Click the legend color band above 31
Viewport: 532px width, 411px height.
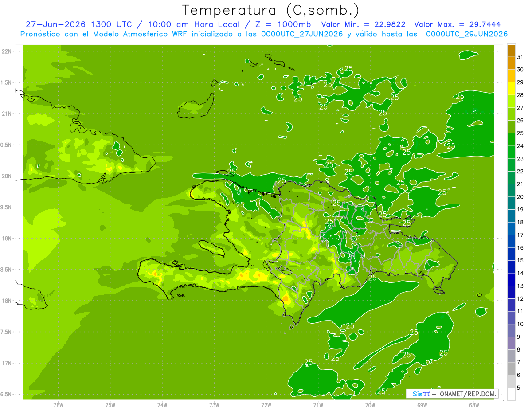[x=511, y=51]
